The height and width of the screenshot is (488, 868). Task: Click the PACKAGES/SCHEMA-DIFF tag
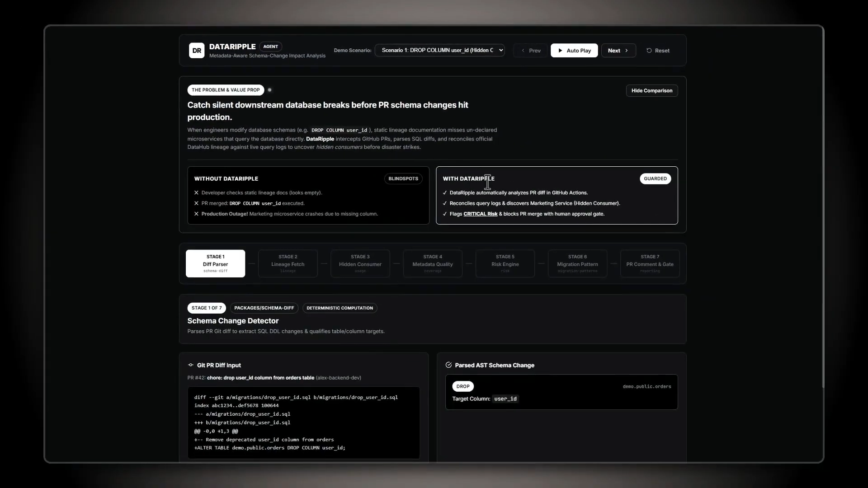point(264,308)
